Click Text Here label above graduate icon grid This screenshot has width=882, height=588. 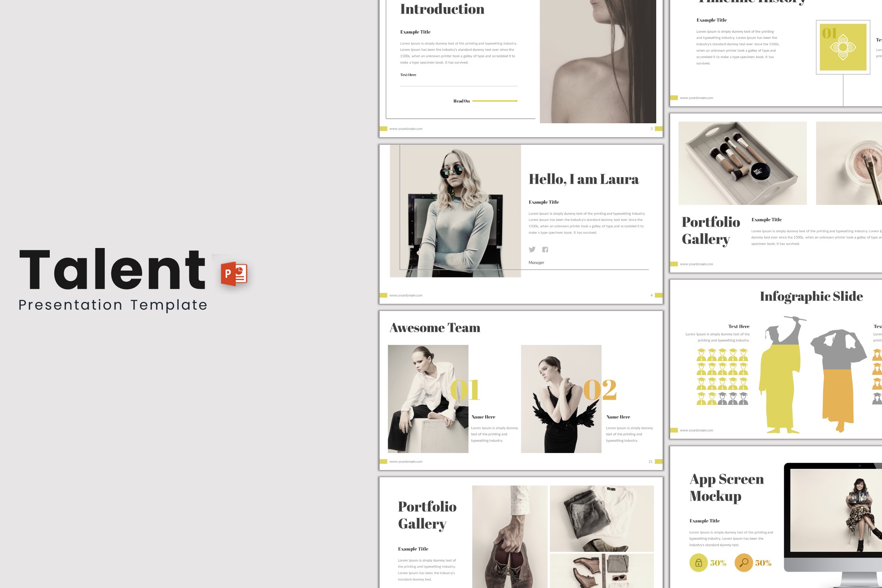pyautogui.click(x=739, y=326)
